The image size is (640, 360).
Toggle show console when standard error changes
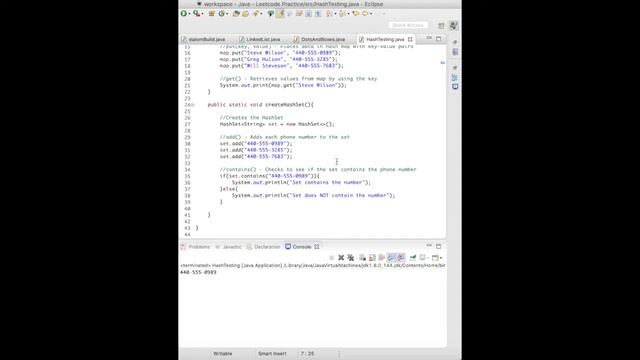pos(401,258)
